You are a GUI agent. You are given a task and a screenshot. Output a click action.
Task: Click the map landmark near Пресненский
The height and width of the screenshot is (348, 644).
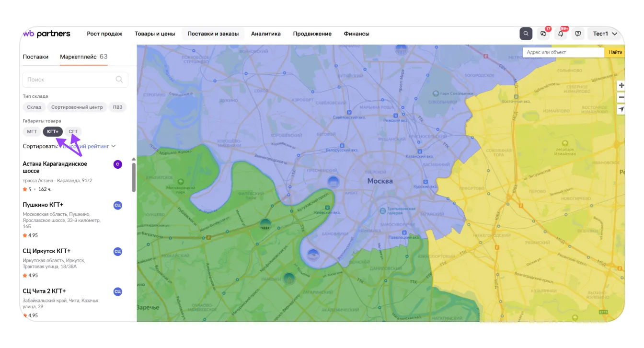[333, 181]
